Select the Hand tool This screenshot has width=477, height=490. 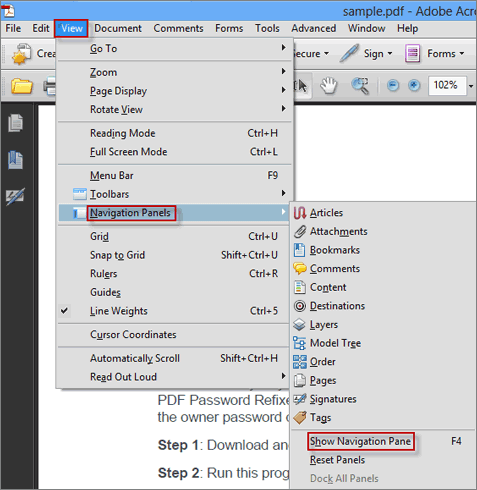pos(328,86)
